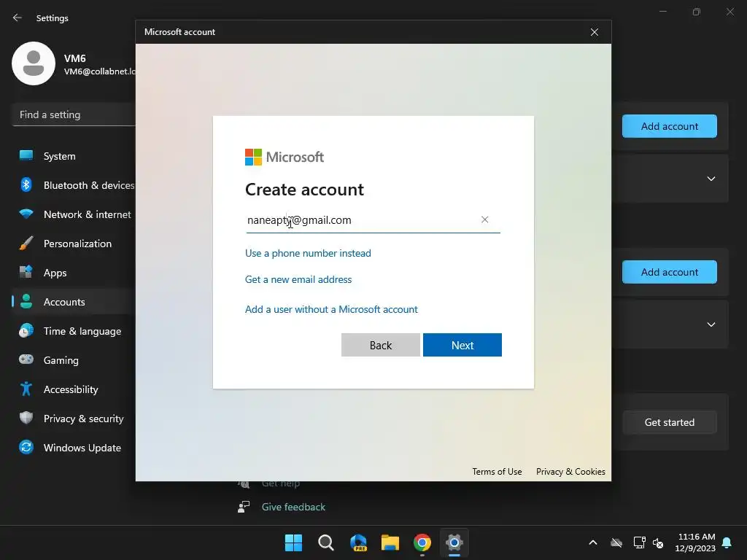Viewport: 747px width, 560px height.
Task: Open taskbar Search magnifier
Action: click(x=326, y=542)
